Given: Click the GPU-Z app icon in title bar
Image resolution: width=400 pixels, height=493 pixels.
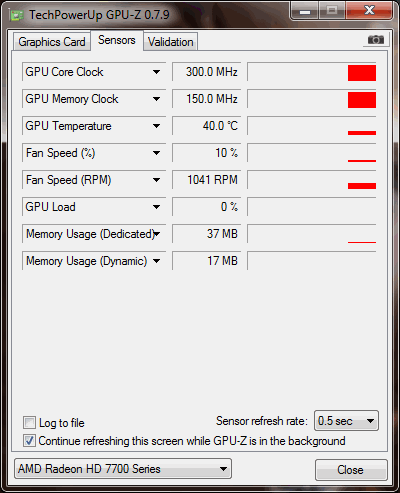Looking at the screenshot, I should coord(17,15).
